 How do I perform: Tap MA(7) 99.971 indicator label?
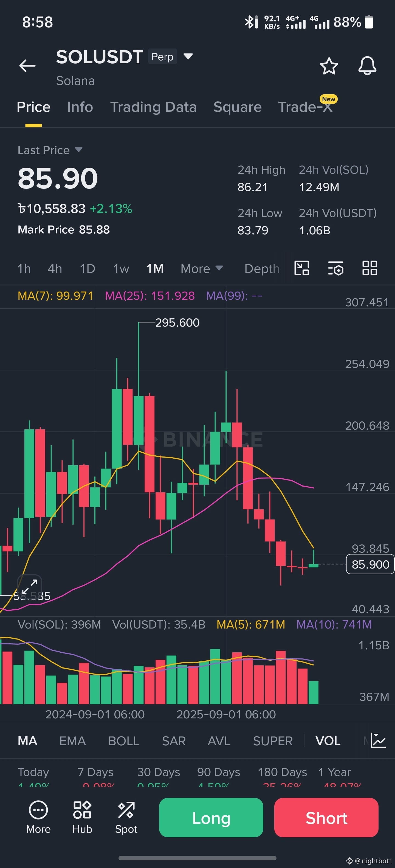point(55,296)
